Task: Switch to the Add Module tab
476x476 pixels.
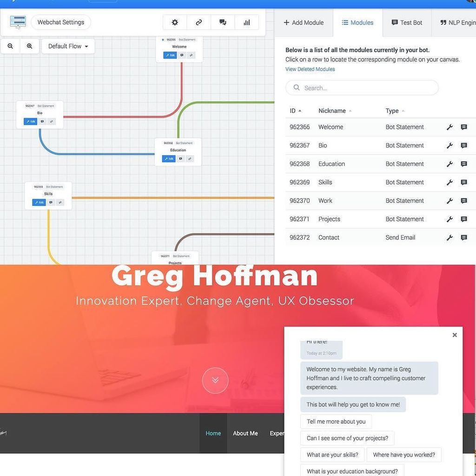Action: (x=304, y=22)
